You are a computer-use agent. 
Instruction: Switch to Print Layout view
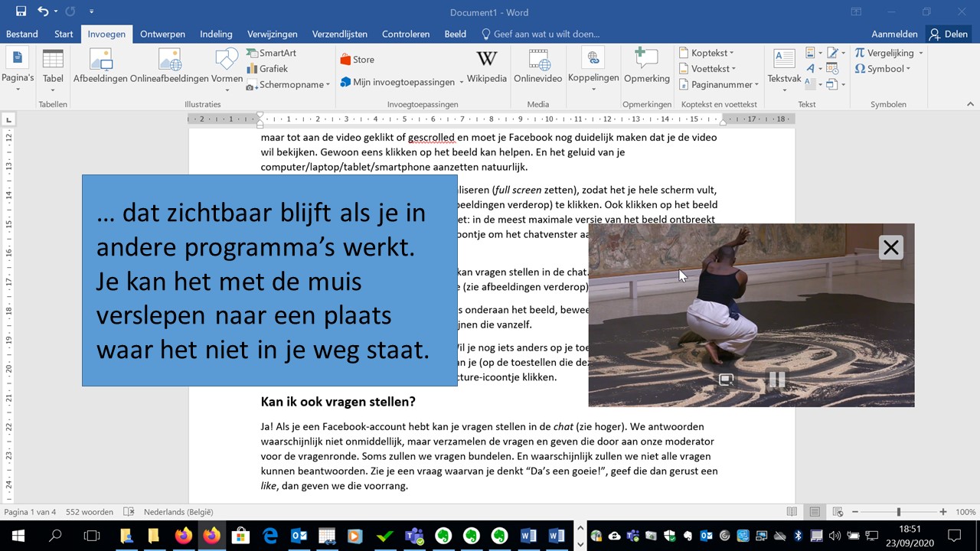815,512
